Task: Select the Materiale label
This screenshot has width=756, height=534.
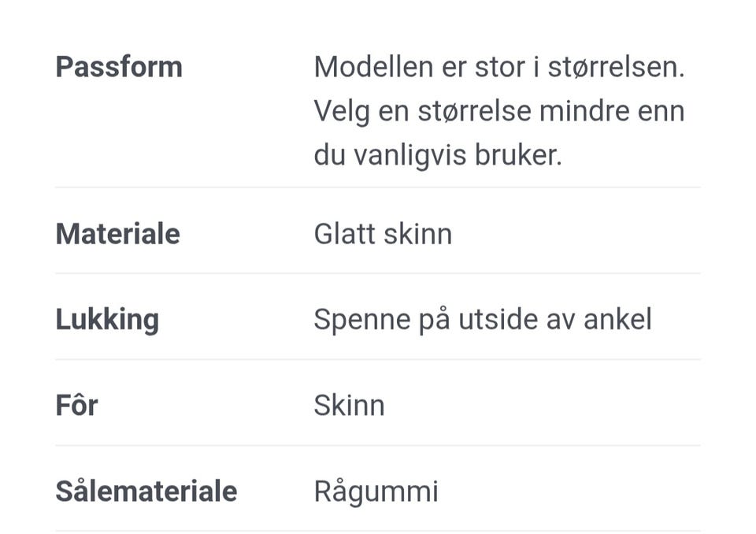Action: click(117, 234)
